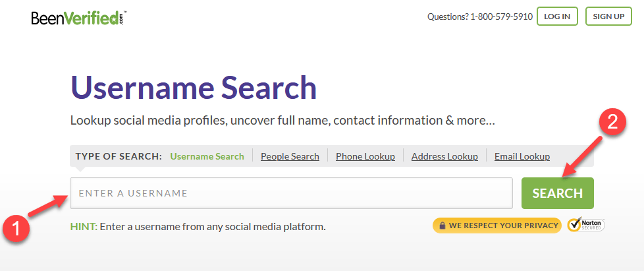Click the green star in the logo
Image resolution: width=644 pixels, height=271 pixels.
(x=113, y=20)
